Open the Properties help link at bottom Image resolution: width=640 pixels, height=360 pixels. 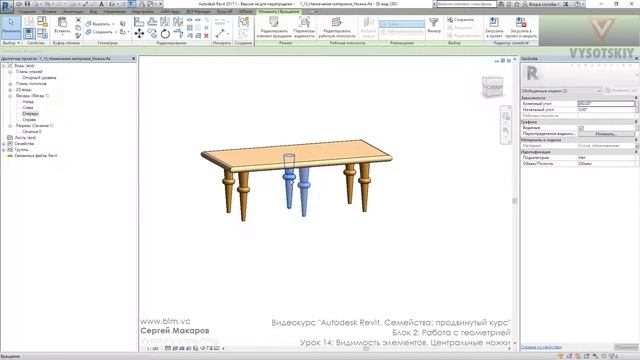541,347
